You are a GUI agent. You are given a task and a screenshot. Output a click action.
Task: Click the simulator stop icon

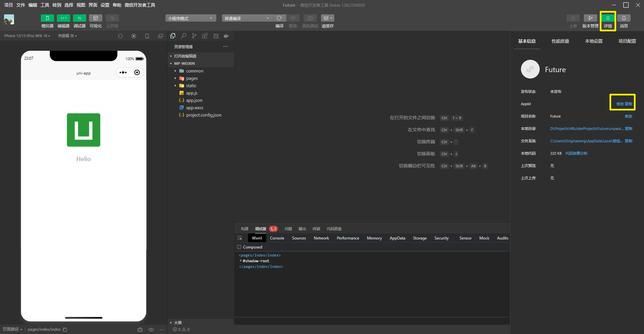point(134,36)
